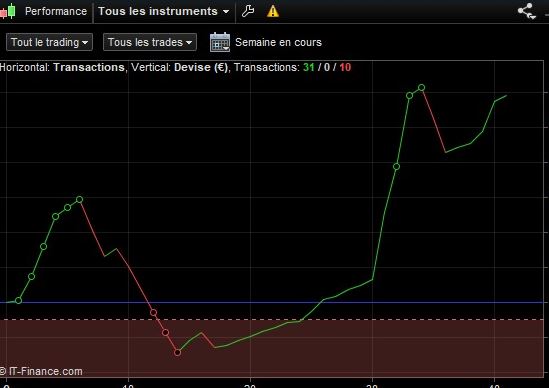Screen dimensions: 549x388
Task: Click the red losing transactions count 10
Action: (x=345, y=67)
